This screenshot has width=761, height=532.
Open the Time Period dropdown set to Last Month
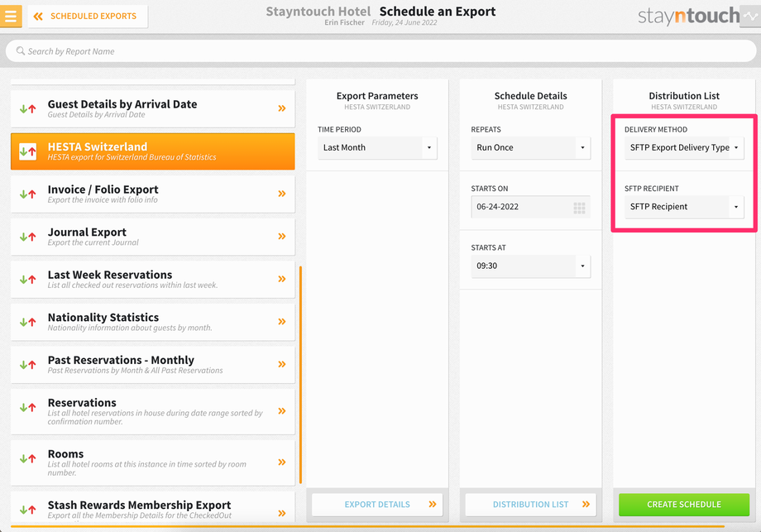[377, 147]
